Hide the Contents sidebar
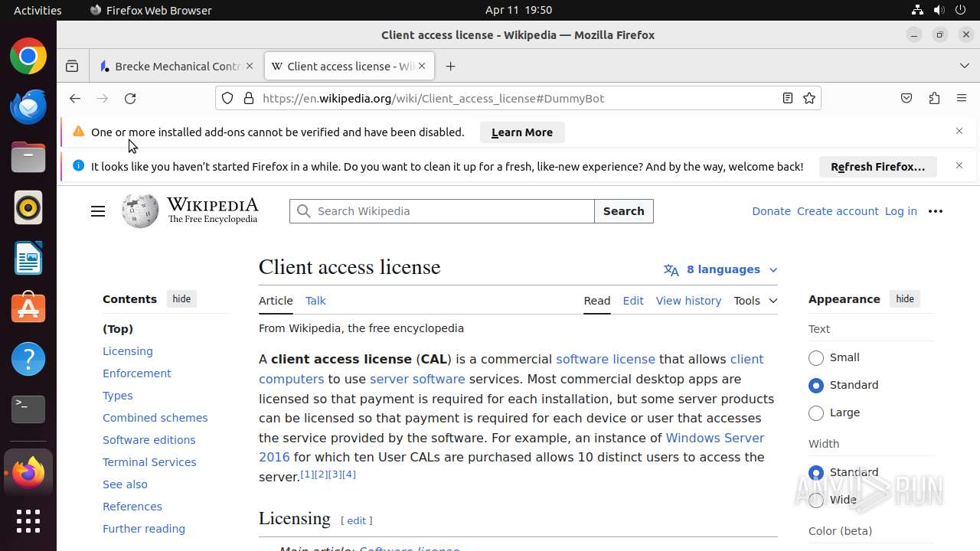Screen dimensions: 980x551 [x=181, y=299]
